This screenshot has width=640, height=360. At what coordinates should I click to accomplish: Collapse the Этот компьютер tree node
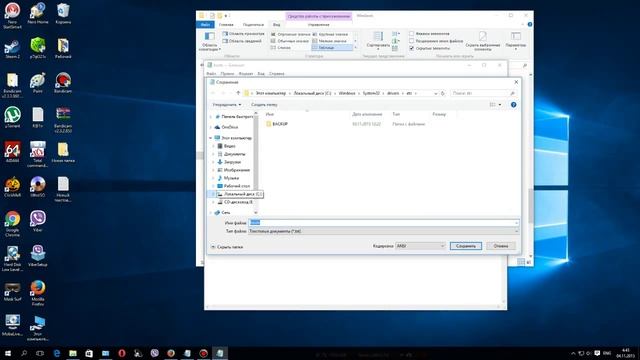pos(211,138)
